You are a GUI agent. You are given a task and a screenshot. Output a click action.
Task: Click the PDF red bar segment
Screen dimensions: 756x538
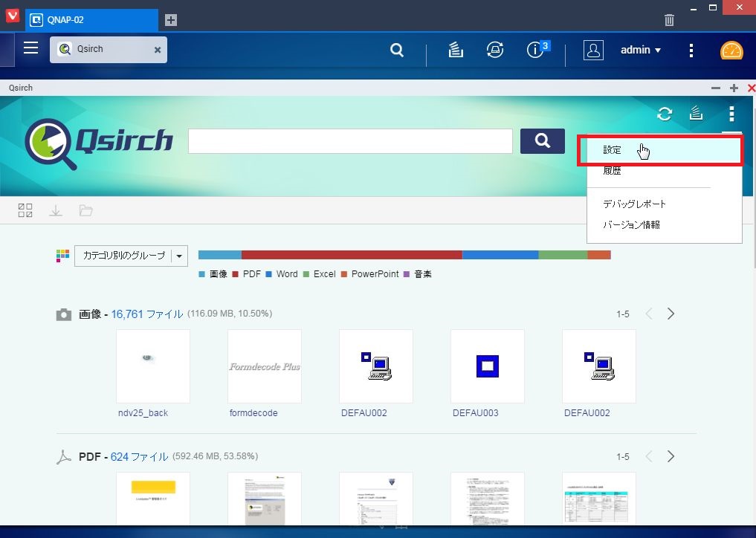[x=352, y=255]
